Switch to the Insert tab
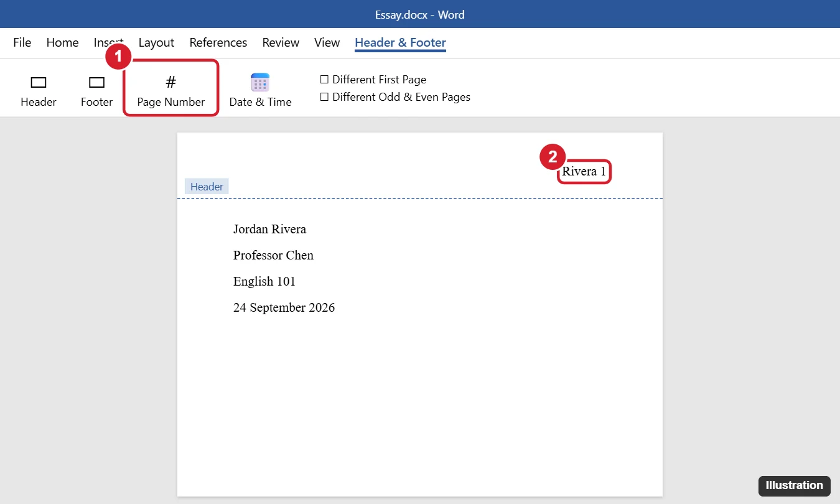840x504 pixels. (109, 42)
